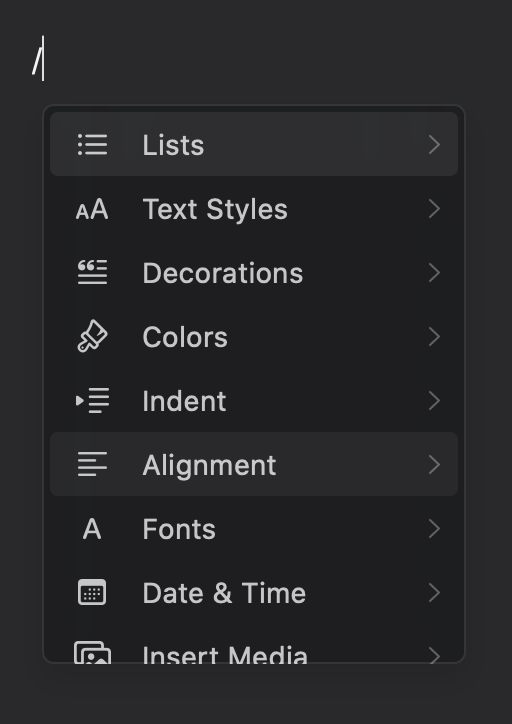
Task: Click the AA icon for Text Styles
Action: (92, 209)
